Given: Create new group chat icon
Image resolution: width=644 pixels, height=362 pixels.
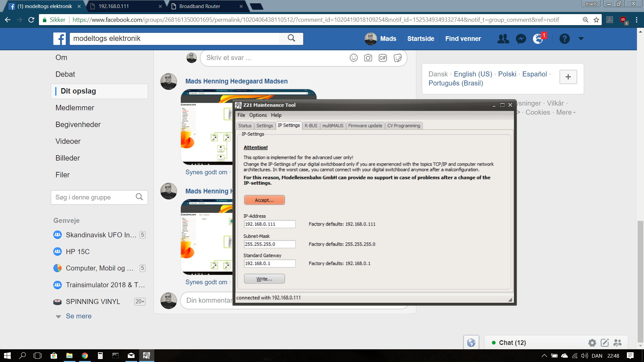Looking at the screenshot, I should (618, 343).
